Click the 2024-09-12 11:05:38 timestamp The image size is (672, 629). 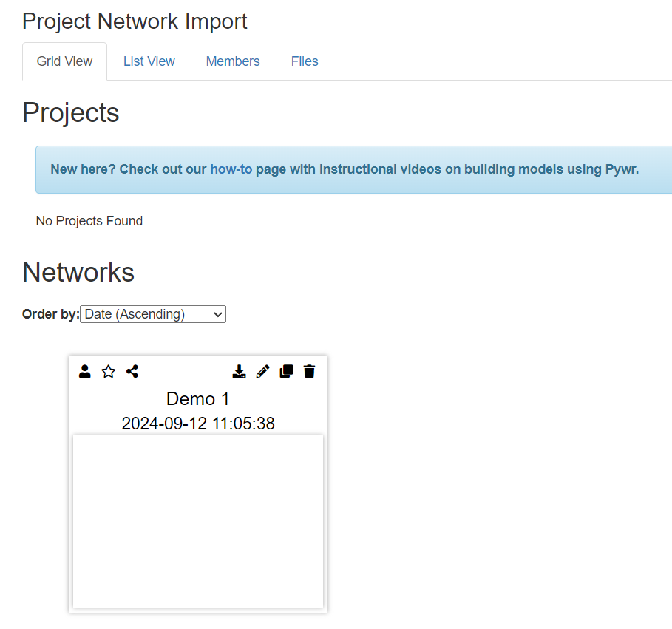point(198,424)
